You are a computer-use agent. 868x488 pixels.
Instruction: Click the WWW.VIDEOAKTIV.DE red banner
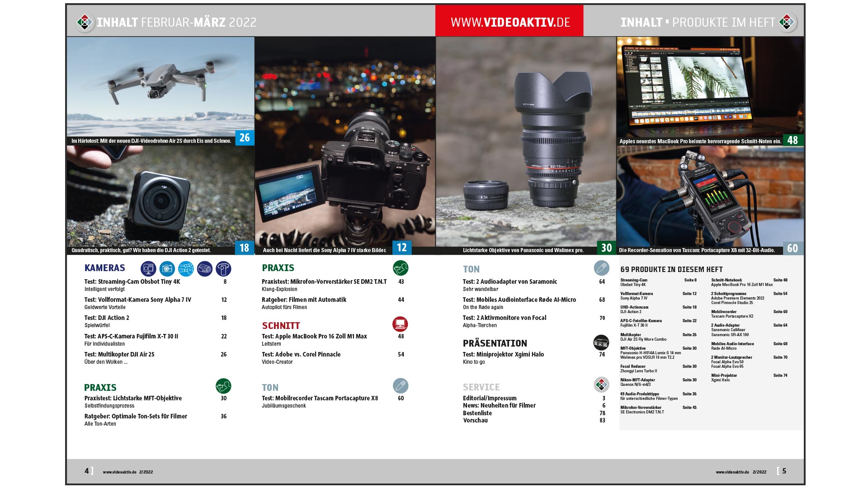point(509,22)
